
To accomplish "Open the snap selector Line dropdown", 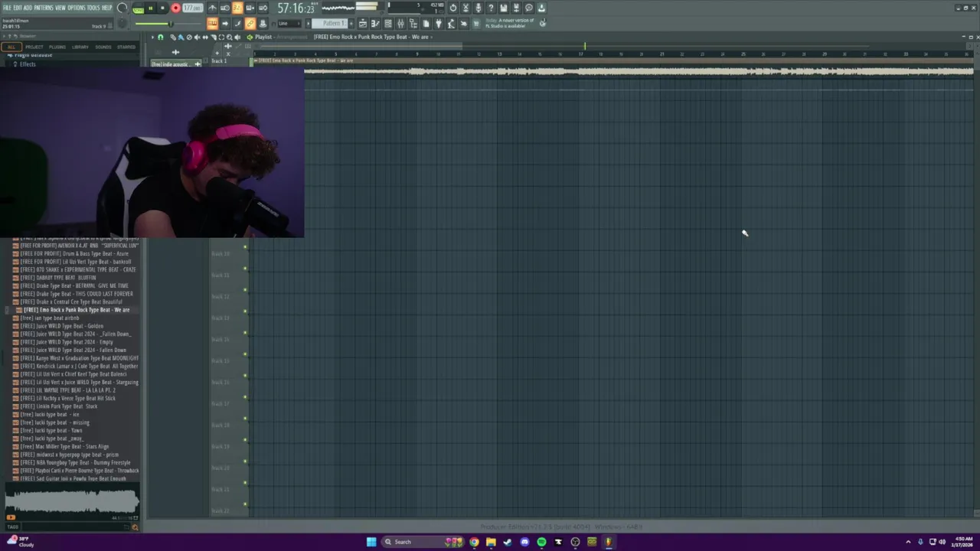I will pos(289,23).
